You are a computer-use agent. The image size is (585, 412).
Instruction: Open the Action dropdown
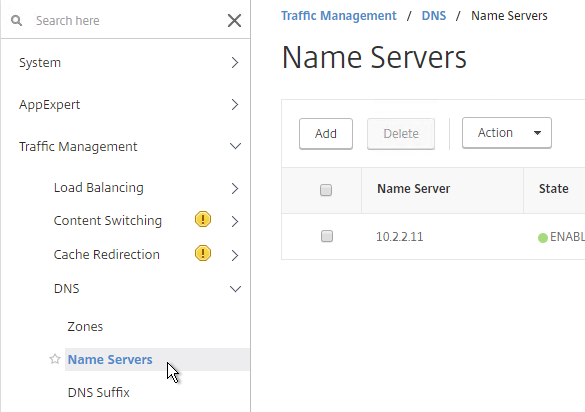click(507, 133)
